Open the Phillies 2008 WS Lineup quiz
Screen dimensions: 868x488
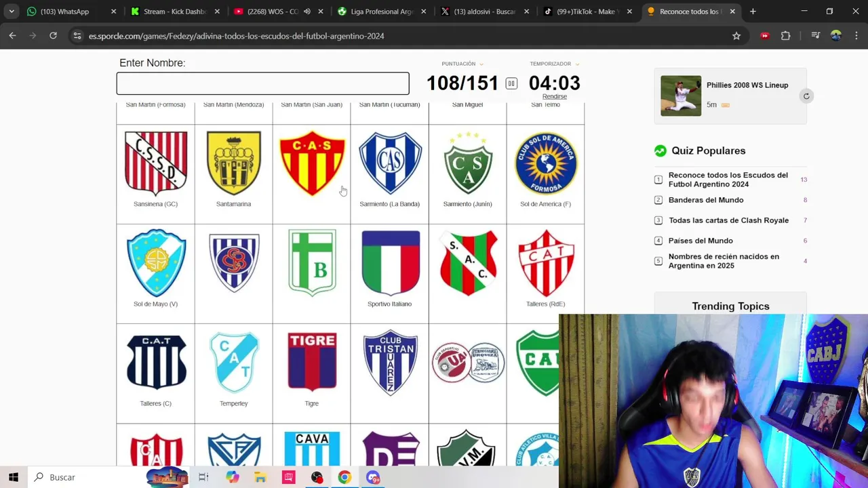click(x=747, y=85)
